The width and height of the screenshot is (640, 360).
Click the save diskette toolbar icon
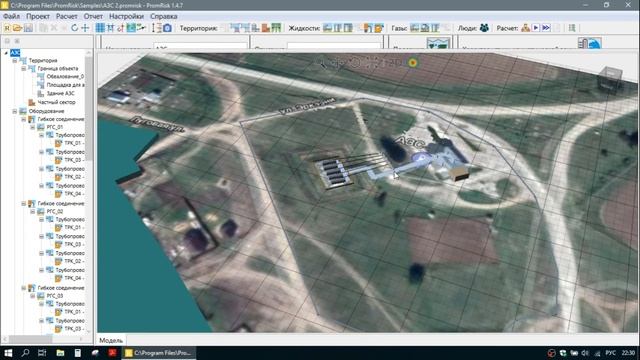[28, 28]
